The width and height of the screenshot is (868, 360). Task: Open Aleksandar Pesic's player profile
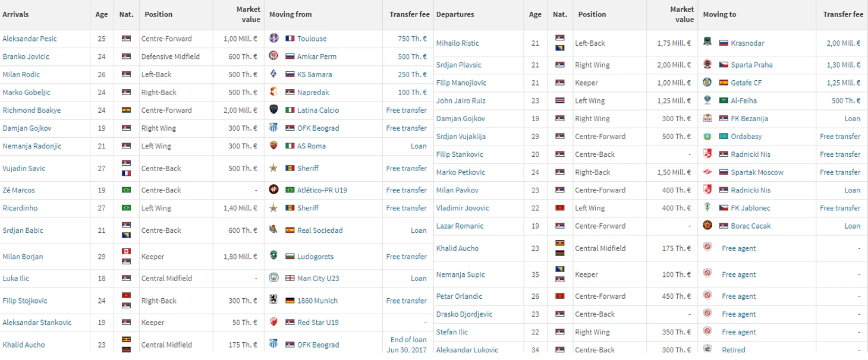tap(30, 39)
